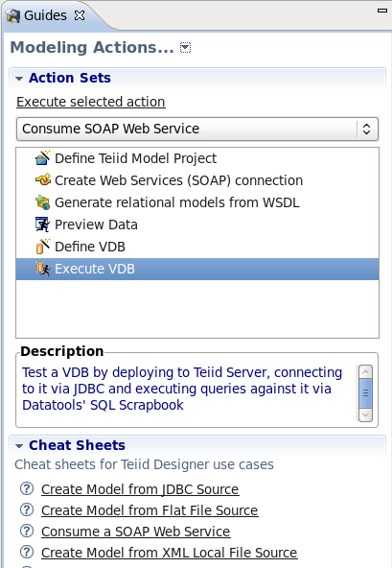This screenshot has width=392, height=568.
Task: Click the Preview Data running-man icon
Action: [43, 225]
